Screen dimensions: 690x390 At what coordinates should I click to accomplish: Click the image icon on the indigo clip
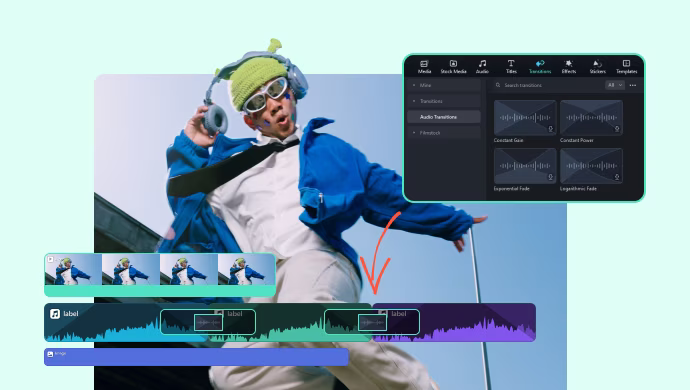[x=50, y=354]
